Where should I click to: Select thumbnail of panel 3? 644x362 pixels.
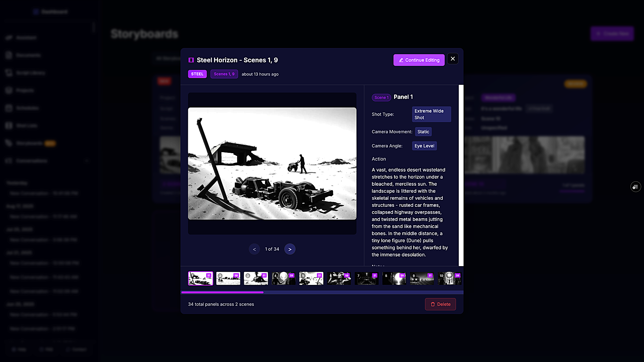pyautogui.click(x=256, y=279)
